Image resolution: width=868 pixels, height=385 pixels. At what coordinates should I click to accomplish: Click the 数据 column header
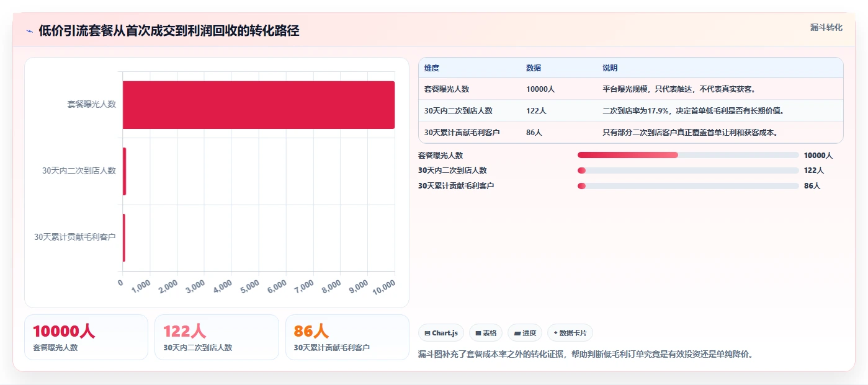[x=534, y=68]
